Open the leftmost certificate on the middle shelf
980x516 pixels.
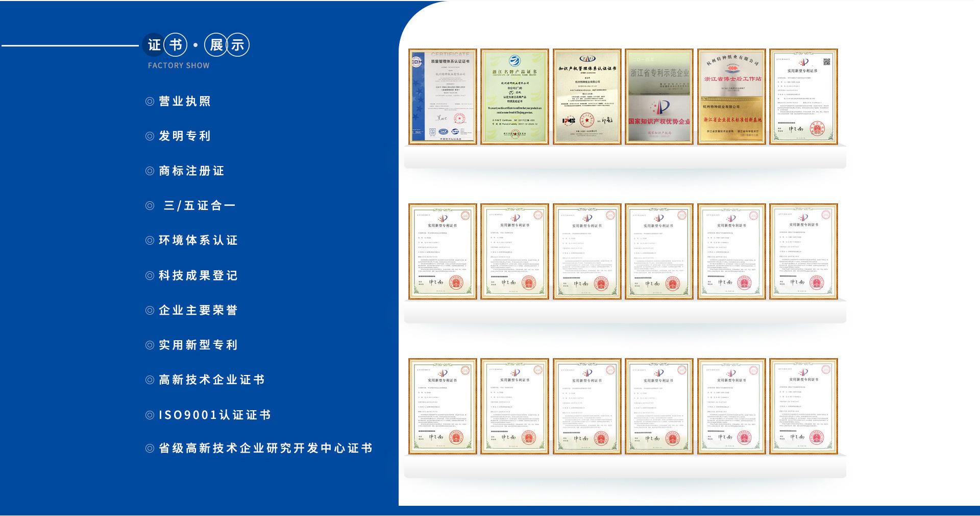pos(443,251)
